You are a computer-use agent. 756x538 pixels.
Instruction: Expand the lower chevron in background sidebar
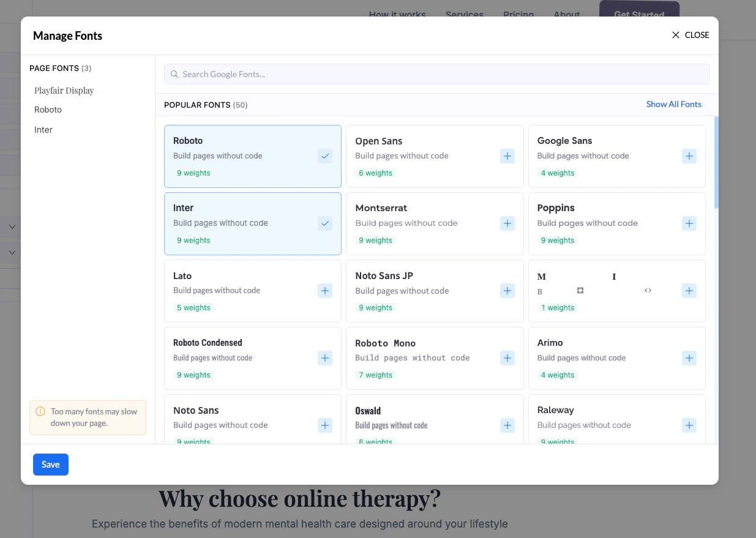pyautogui.click(x=12, y=252)
